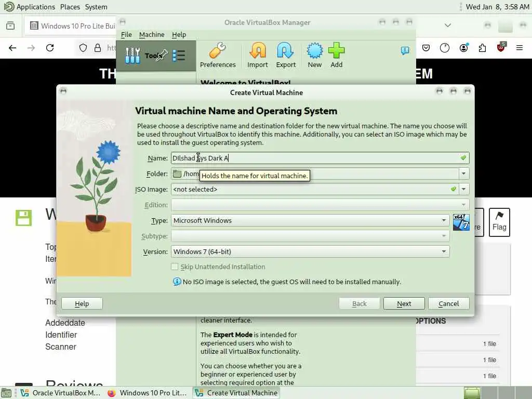Image resolution: width=532 pixels, height=399 pixels.
Task: Open the Places menu in top panel
Action: click(x=70, y=7)
